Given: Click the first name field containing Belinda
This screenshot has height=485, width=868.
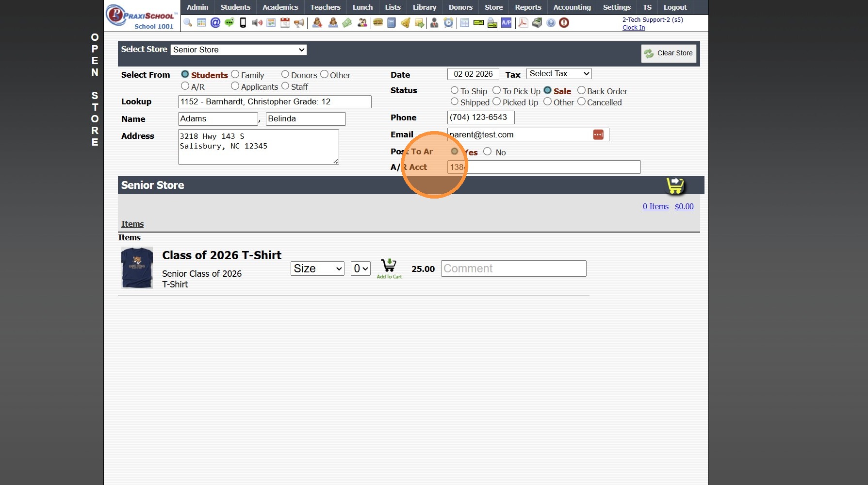Looking at the screenshot, I should (x=306, y=119).
